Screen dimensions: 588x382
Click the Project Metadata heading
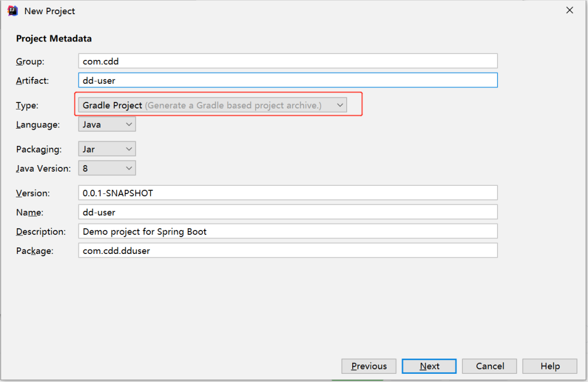[x=53, y=39]
